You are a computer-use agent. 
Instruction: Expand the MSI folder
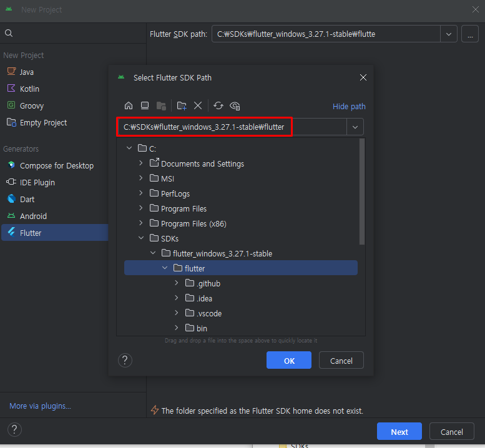pyautogui.click(x=141, y=178)
